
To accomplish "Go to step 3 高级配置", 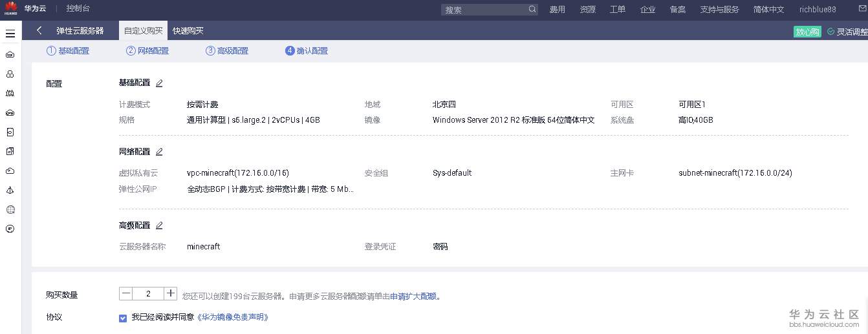I will click(x=227, y=51).
